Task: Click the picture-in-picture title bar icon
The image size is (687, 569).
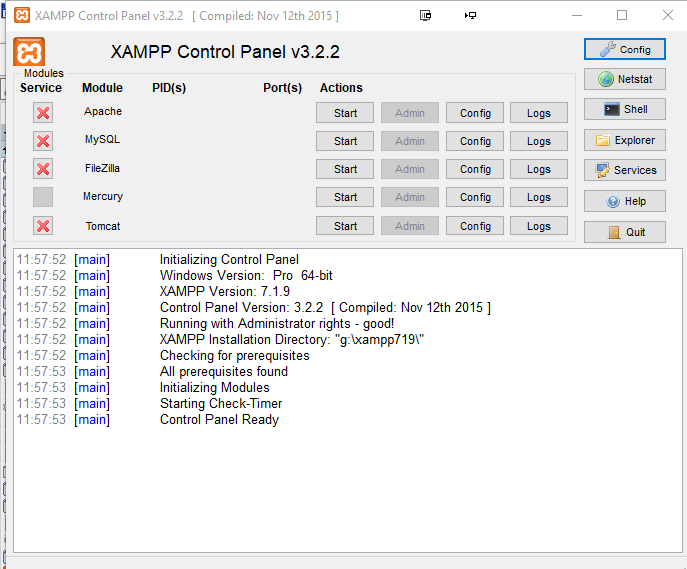Action: pos(425,15)
